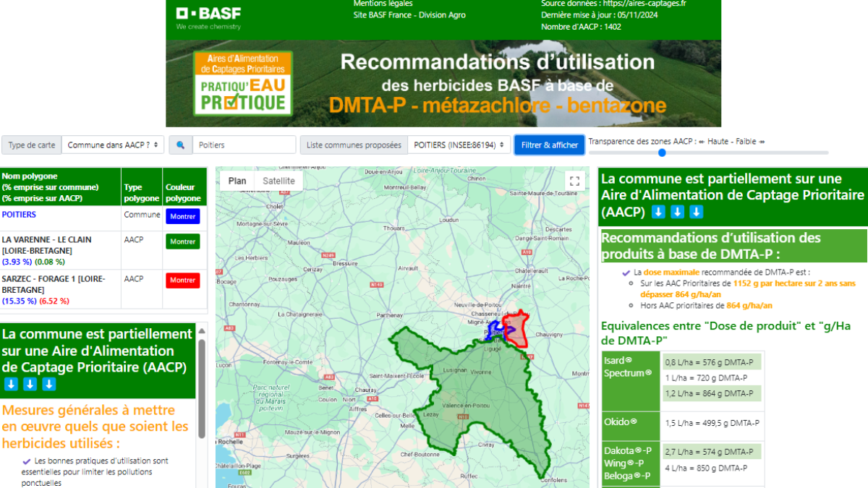Click the POITIERS link in polygon table
This screenshot has width=868, height=488.
(19, 215)
